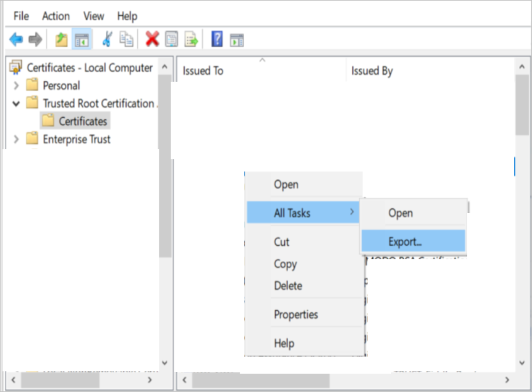Click the Forward navigation arrow

35,39
